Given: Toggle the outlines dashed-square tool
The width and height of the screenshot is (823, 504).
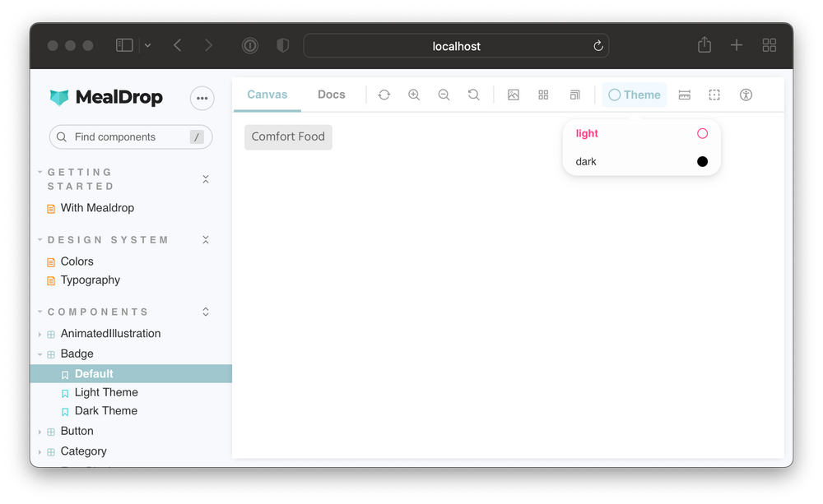Looking at the screenshot, I should (x=714, y=95).
